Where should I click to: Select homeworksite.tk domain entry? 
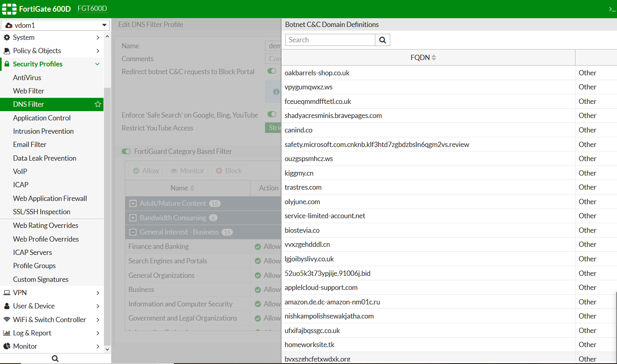(x=309, y=345)
